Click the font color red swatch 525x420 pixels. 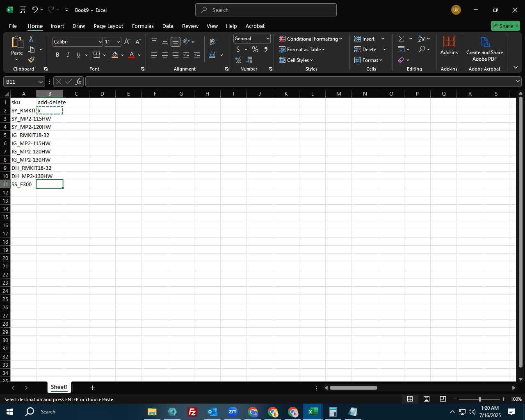[132, 55]
